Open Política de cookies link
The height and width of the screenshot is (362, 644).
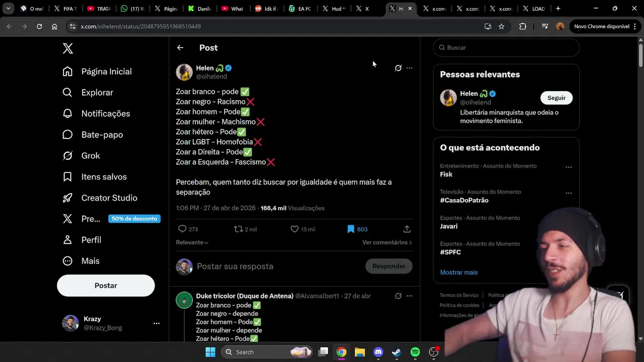coord(459,305)
